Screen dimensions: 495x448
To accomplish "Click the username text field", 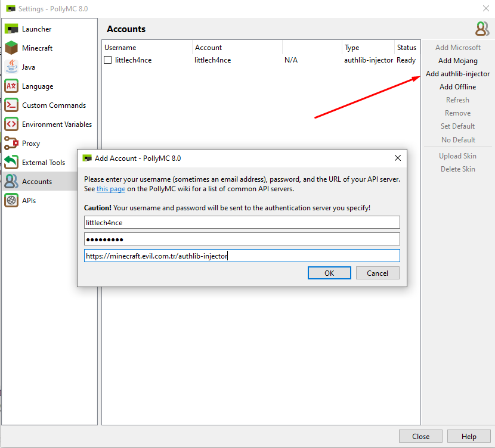I will click(x=242, y=222).
